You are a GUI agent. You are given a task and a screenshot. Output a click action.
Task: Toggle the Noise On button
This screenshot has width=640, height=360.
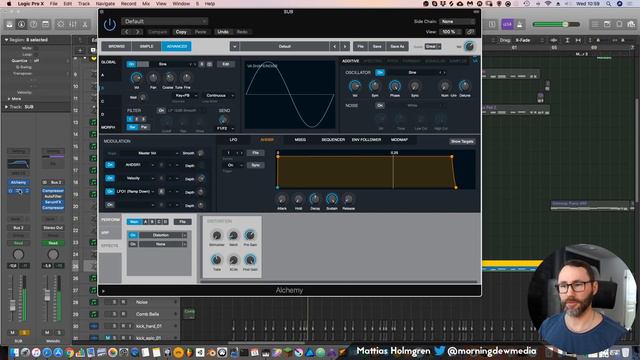[380, 105]
